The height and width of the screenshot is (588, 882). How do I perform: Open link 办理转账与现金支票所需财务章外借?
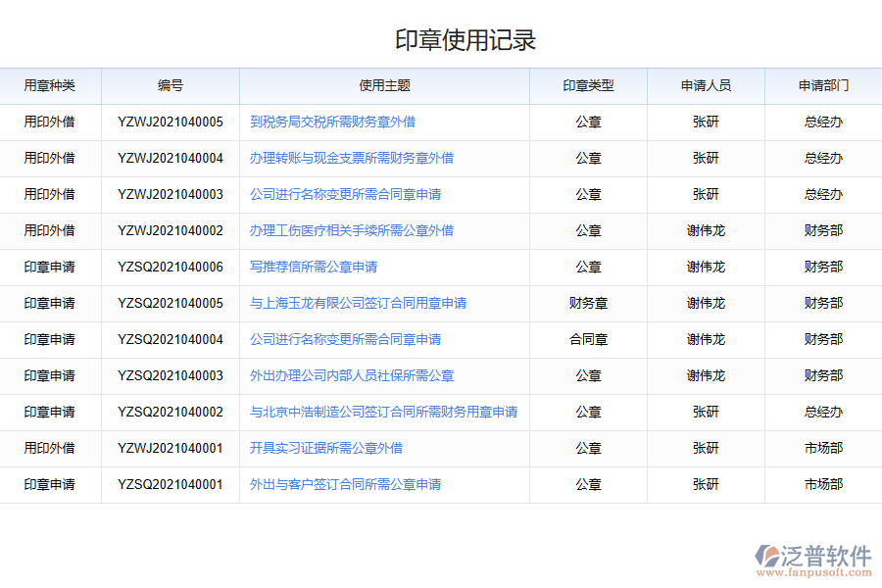pyautogui.click(x=351, y=158)
